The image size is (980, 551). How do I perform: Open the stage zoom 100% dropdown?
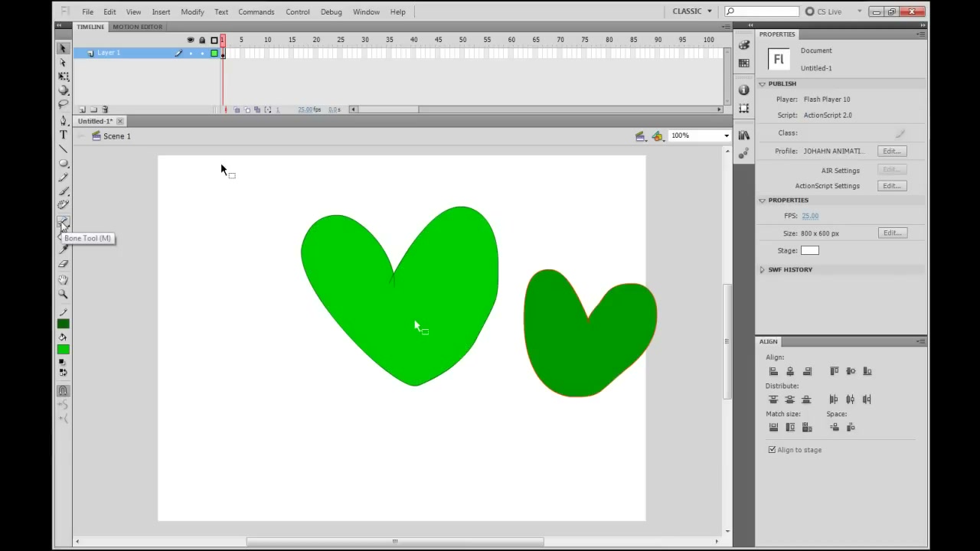pyautogui.click(x=726, y=136)
